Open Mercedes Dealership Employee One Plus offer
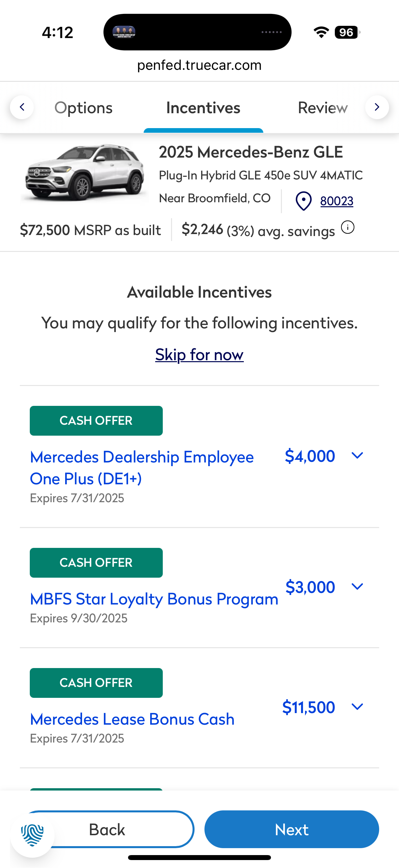Image resolution: width=399 pixels, height=868 pixels. [142, 468]
